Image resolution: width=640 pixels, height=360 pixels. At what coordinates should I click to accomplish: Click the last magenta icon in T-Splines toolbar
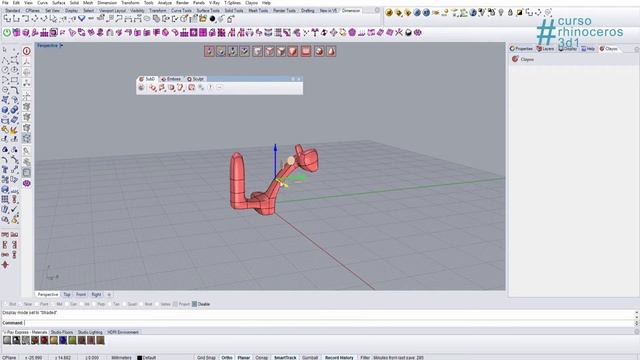(418, 33)
